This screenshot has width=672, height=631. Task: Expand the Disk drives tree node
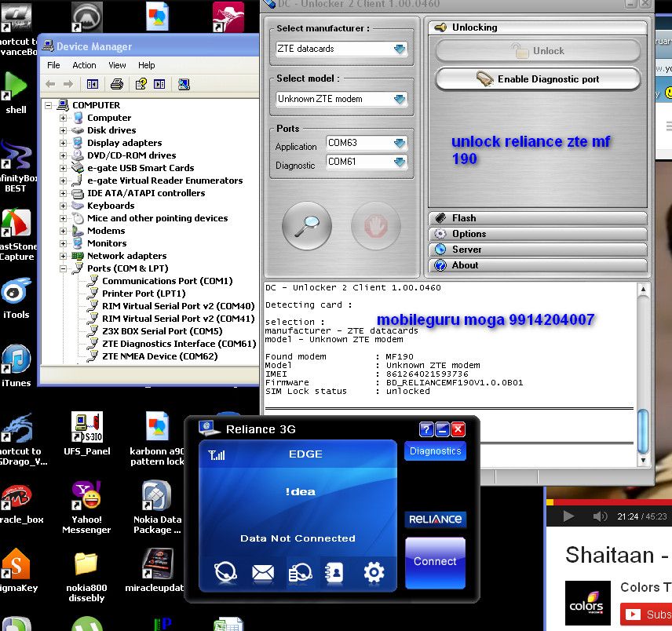point(63,130)
